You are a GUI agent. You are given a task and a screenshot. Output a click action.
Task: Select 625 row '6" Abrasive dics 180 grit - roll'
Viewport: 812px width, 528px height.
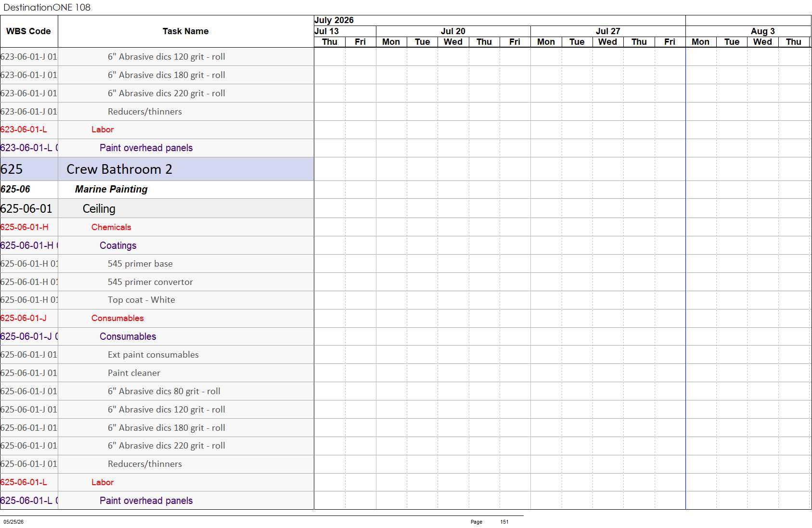point(167,428)
